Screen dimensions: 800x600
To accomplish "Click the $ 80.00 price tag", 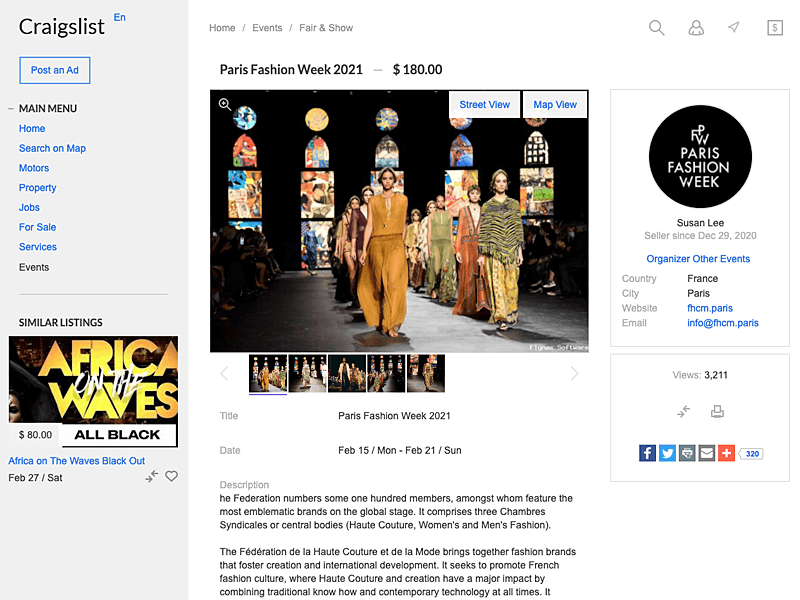I will [35, 435].
